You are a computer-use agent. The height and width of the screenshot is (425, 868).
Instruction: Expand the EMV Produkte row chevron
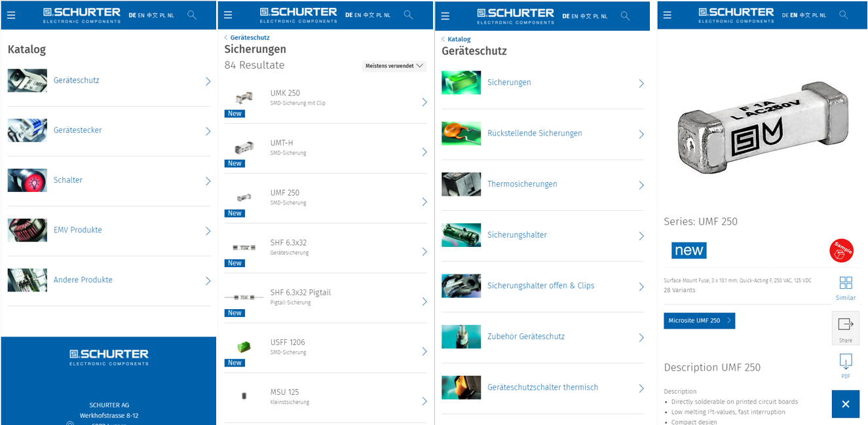click(x=208, y=231)
